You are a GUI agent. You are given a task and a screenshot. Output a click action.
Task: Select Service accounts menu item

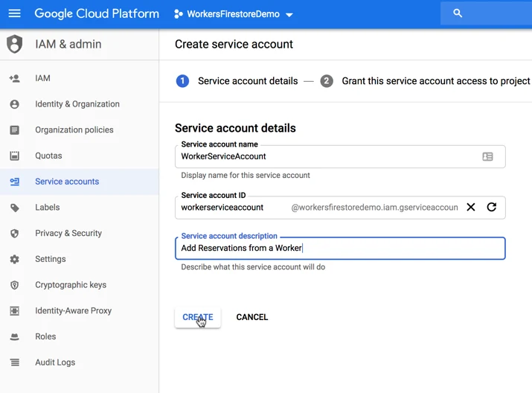80,182
